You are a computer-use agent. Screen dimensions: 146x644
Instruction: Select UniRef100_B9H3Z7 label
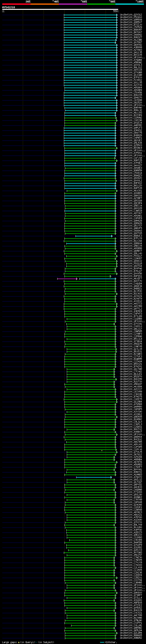[131, 37]
